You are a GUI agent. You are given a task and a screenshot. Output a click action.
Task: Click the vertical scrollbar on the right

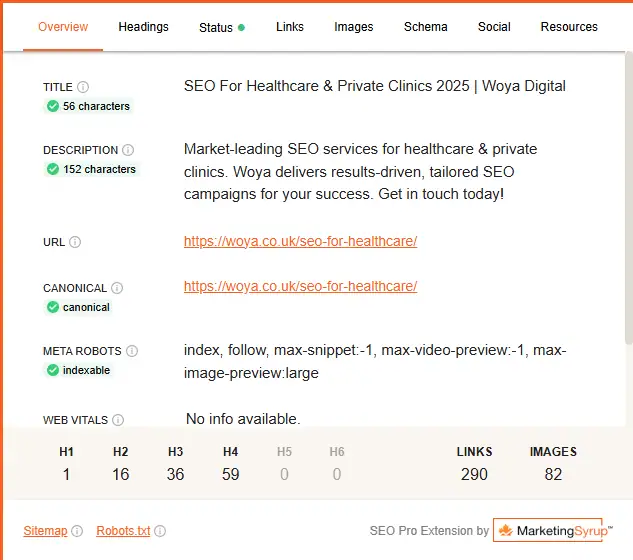(x=629, y=198)
